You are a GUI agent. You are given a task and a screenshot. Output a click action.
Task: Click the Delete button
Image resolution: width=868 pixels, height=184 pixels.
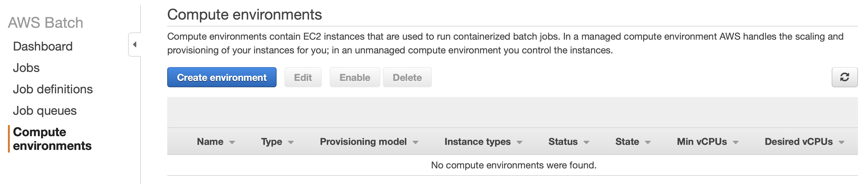(x=407, y=77)
